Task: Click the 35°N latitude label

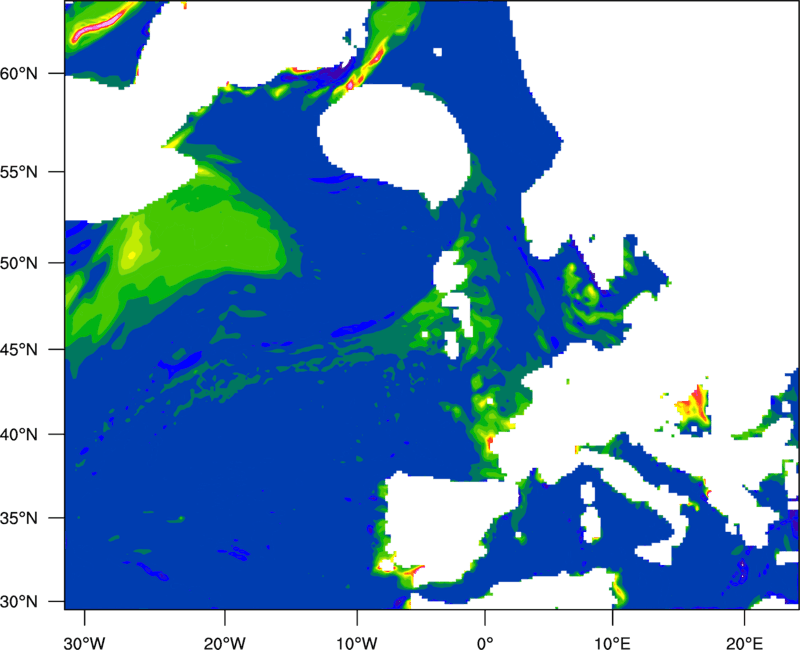Action: (x=19, y=518)
